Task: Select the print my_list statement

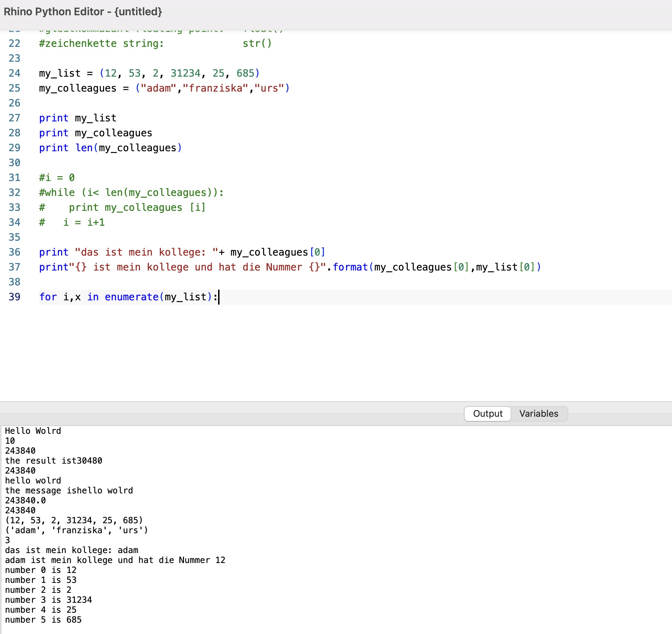Action: (x=77, y=118)
